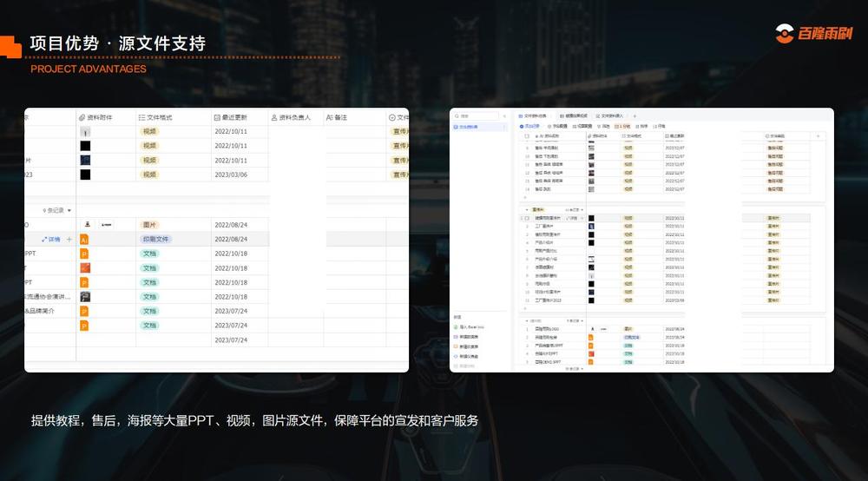Open 视图配置 in the right window toolbar
Screen dimensions: 868x481
[x=582, y=126]
